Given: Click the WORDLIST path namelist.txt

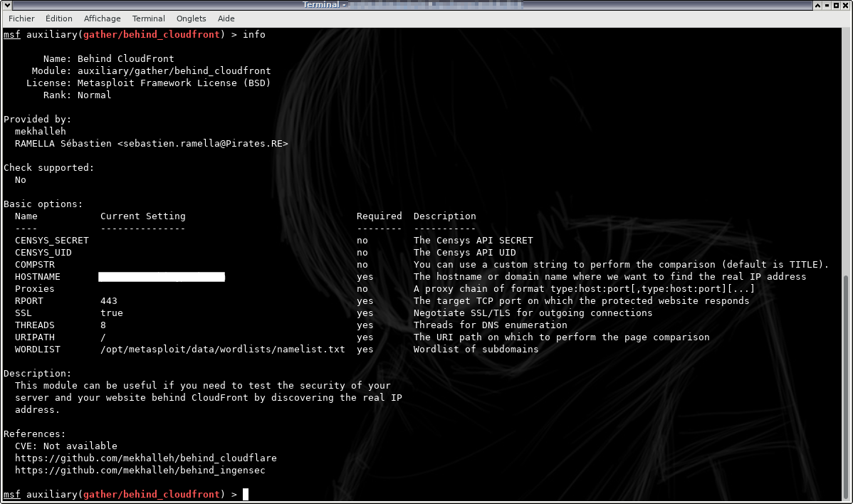Looking at the screenshot, I should (x=222, y=349).
